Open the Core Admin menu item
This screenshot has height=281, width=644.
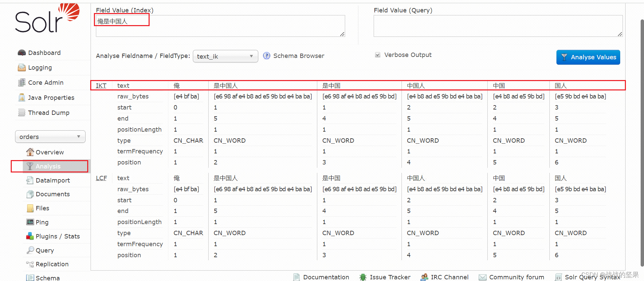46,82
